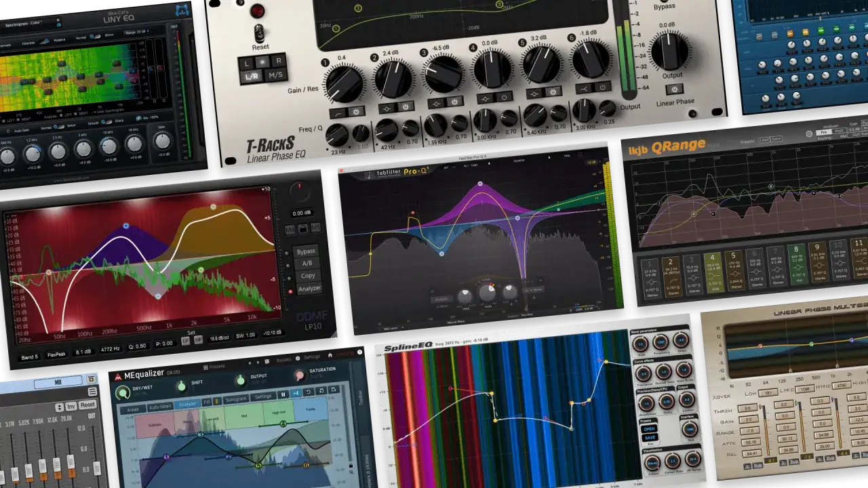Toggle band 2 power button in T-RackS
This screenshot has height=488, width=868.
coord(405,107)
